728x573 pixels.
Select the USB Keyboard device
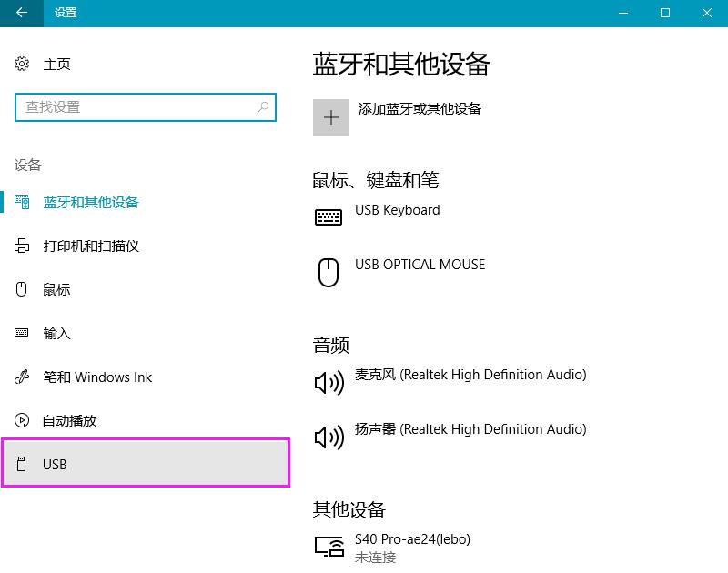398,210
